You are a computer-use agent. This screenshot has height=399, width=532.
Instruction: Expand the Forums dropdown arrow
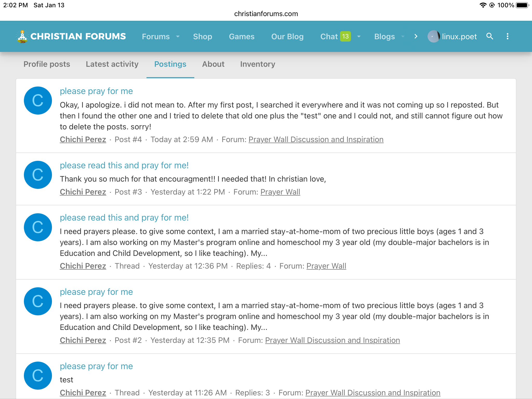point(178,37)
